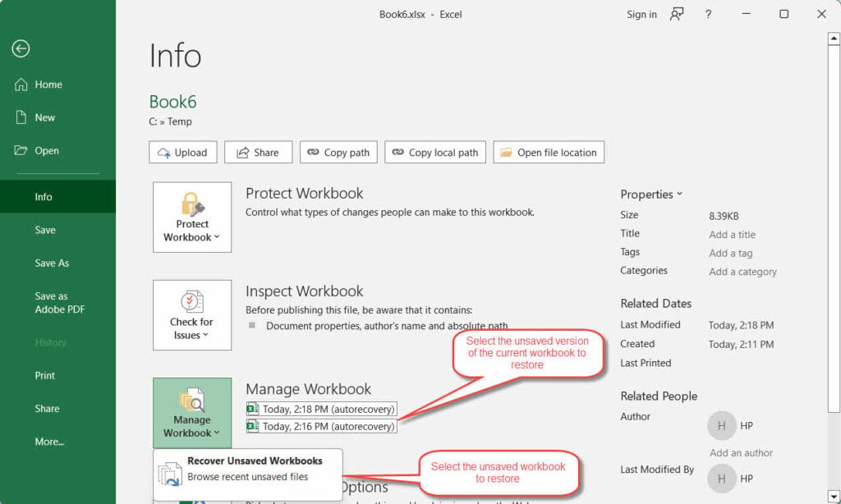Viewport: 841px width, 504px height.
Task: Click the Add a title field
Action: (x=732, y=234)
